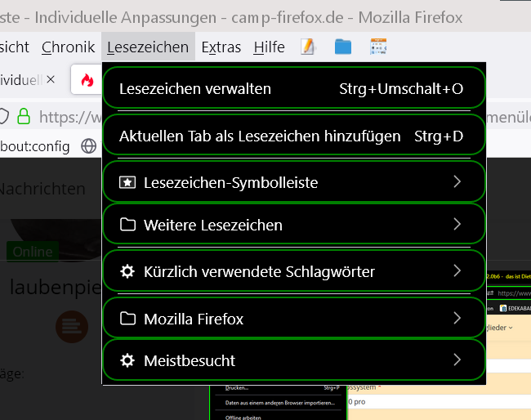Expand the arrow on Mozilla Firefox row
531x420 pixels.
point(457,318)
